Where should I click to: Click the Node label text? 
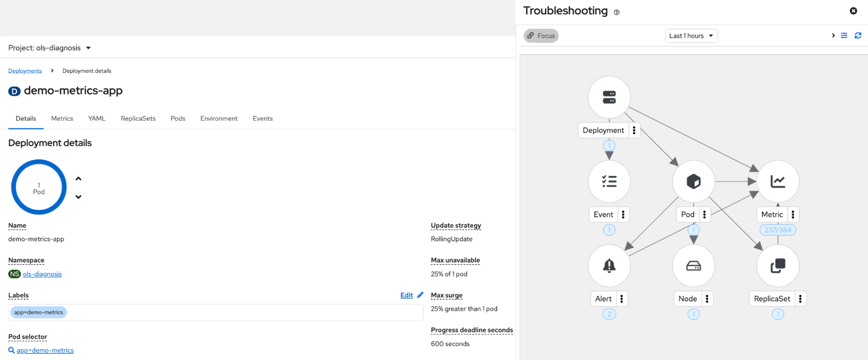[x=688, y=298]
